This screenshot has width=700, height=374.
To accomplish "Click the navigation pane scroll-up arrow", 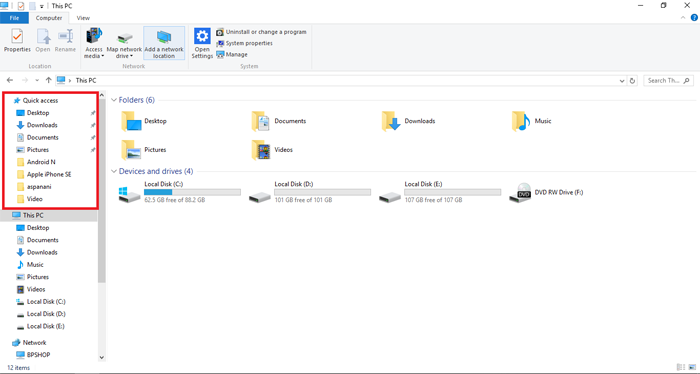I will point(101,95).
